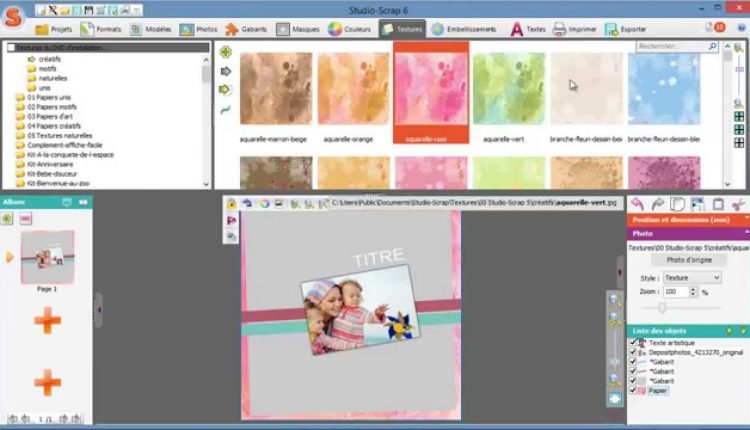The width and height of the screenshot is (750, 430).
Task: Click the green arrow apply icon below gray arrow
Action: 225,90
